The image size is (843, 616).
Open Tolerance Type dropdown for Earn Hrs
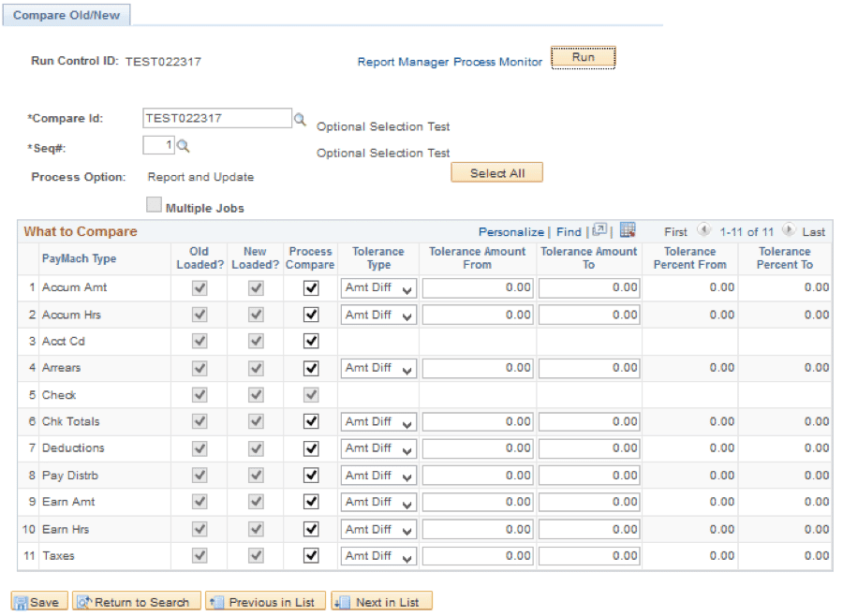tap(378, 530)
